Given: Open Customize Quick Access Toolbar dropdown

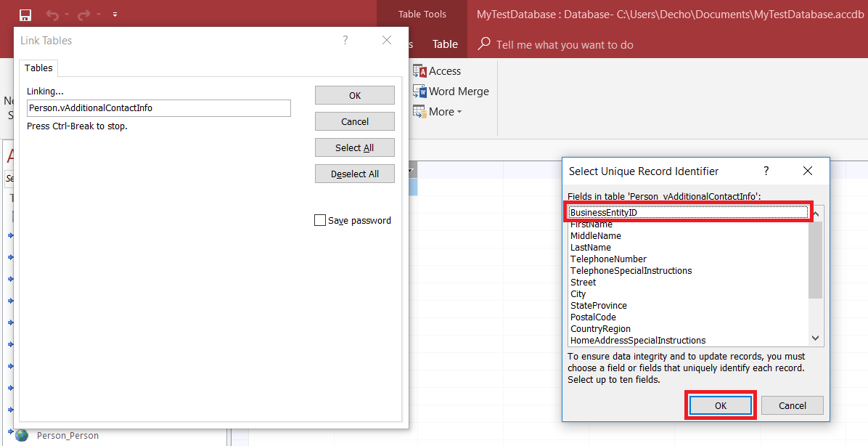Looking at the screenshot, I should click(115, 15).
